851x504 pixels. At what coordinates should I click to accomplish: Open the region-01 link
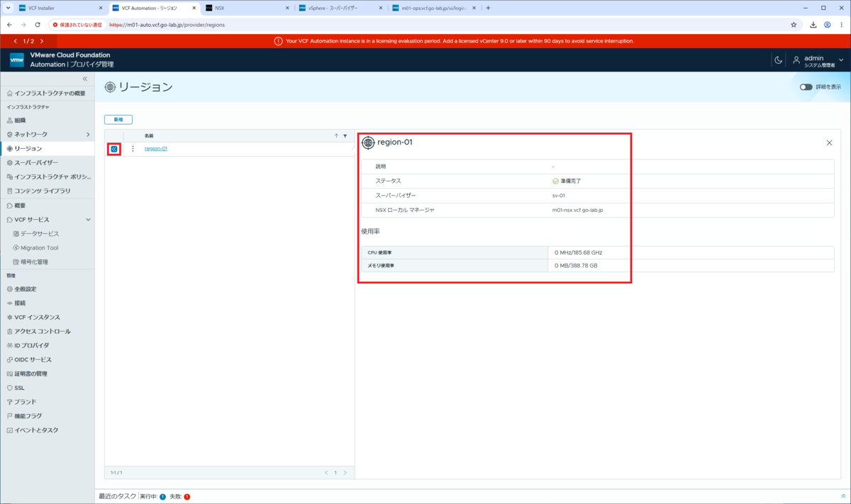click(x=156, y=149)
